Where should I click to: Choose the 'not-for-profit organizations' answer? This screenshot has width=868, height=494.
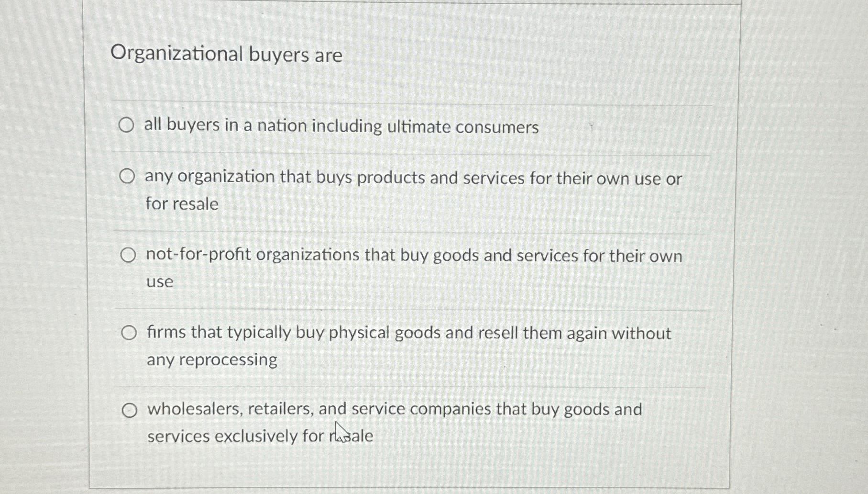pyautogui.click(x=129, y=256)
